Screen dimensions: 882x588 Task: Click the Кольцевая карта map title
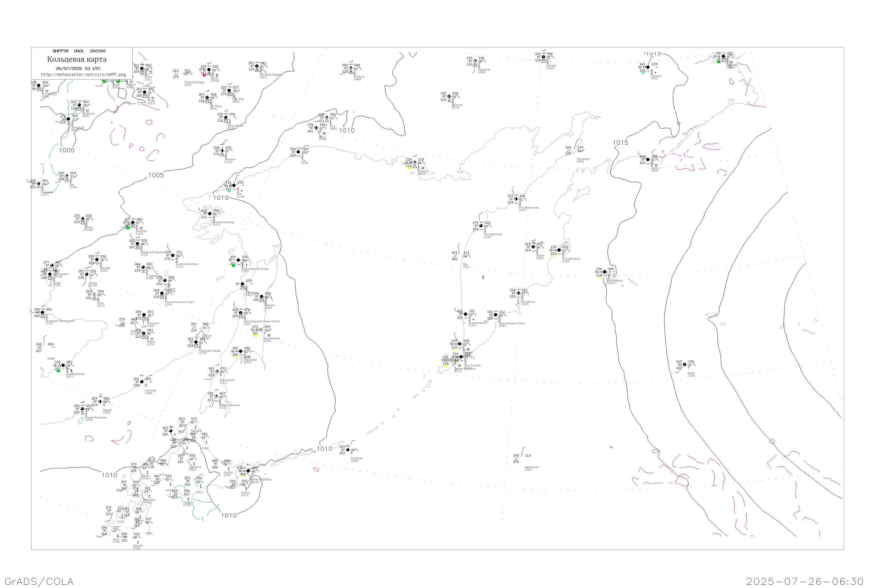pyautogui.click(x=77, y=59)
